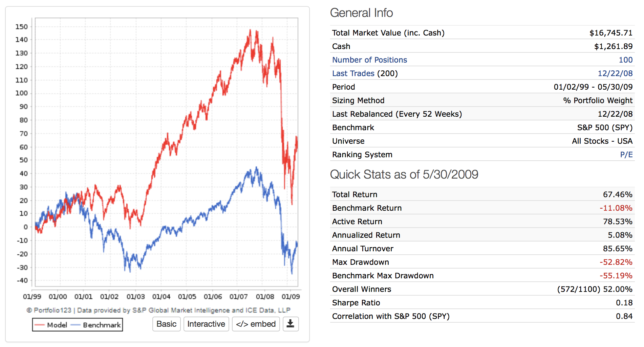Select the Model legend label
The width and height of the screenshot is (644, 347).
[57, 325]
